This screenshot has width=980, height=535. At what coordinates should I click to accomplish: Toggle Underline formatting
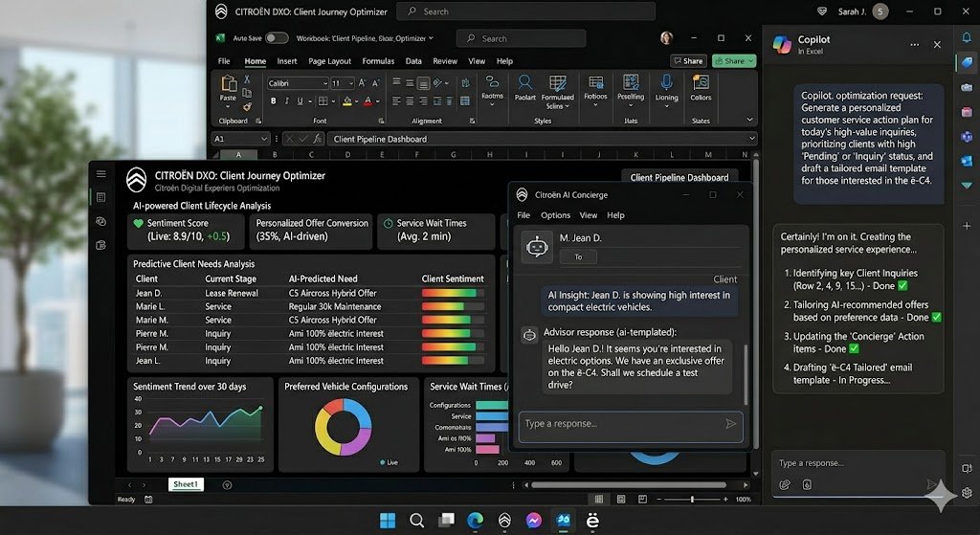[x=300, y=101]
